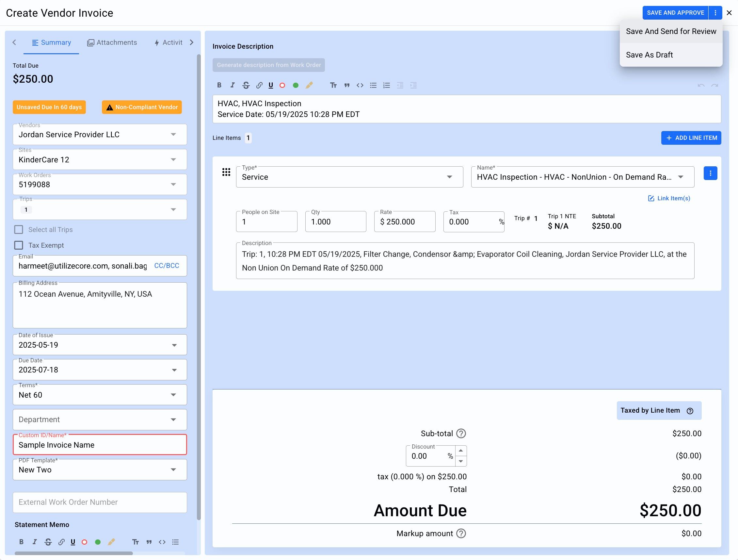Open the Terms Net 60 dropdown

pos(173,395)
